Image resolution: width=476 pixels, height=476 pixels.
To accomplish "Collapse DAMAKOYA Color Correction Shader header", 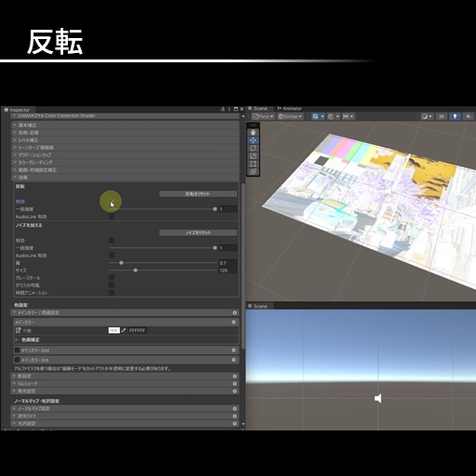I will click(126, 116).
